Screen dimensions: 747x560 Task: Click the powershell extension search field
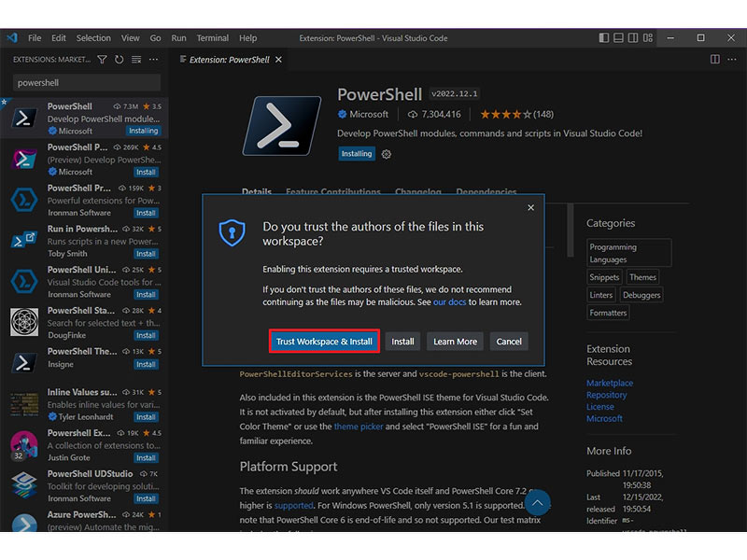(x=87, y=83)
